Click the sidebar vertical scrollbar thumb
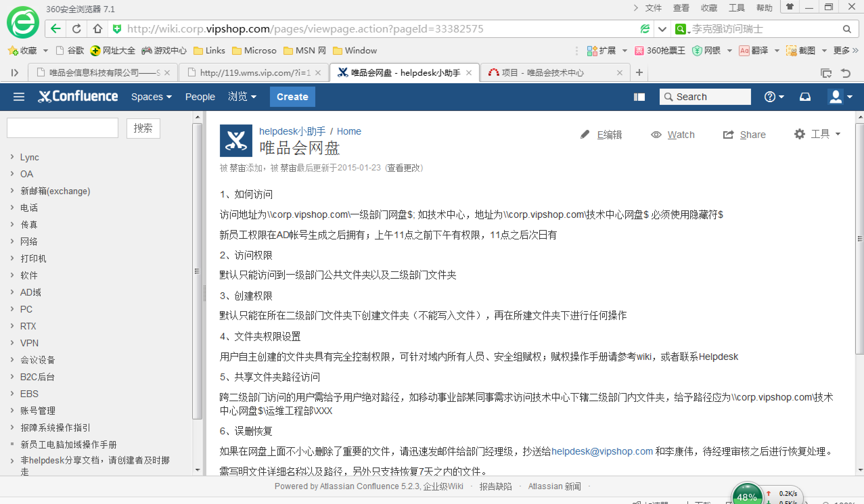 coord(197,271)
